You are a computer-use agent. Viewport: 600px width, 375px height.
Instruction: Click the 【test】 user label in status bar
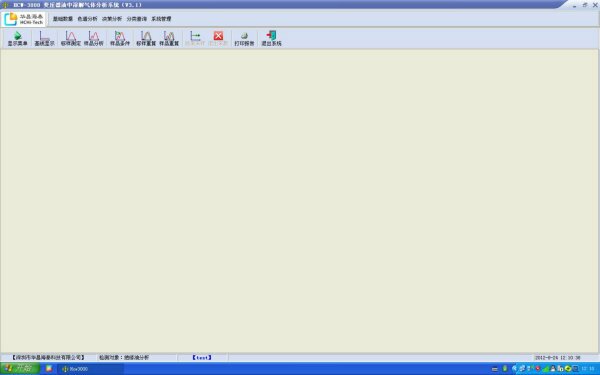pos(202,357)
